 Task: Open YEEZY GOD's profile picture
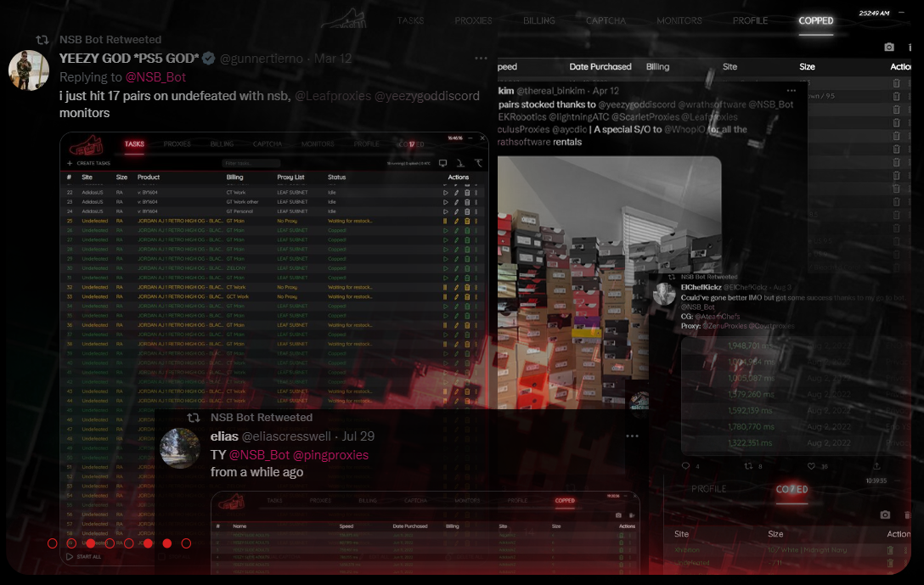pyautogui.click(x=29, y=70)
